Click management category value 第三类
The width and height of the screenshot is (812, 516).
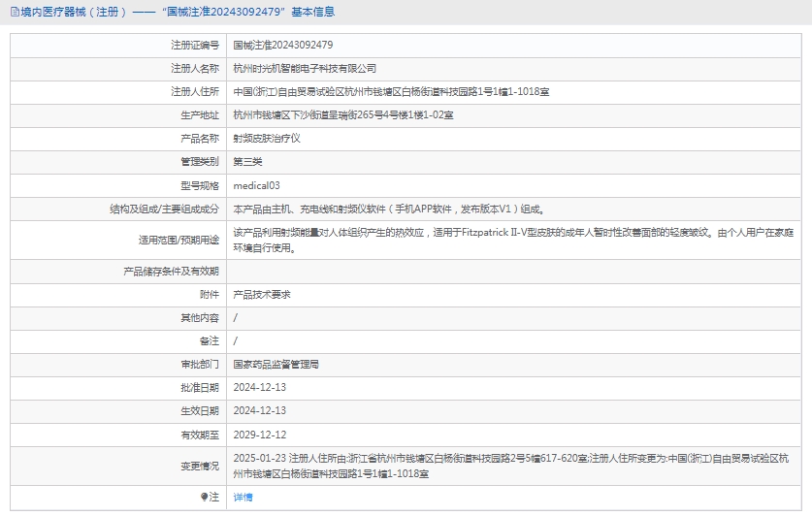pyautogui.click(x=247, y=161)
